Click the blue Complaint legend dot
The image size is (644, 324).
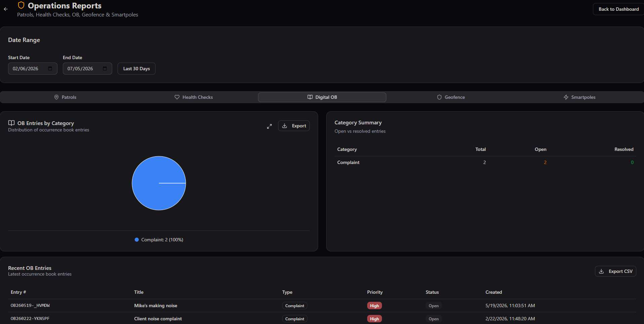coord(137,240)
